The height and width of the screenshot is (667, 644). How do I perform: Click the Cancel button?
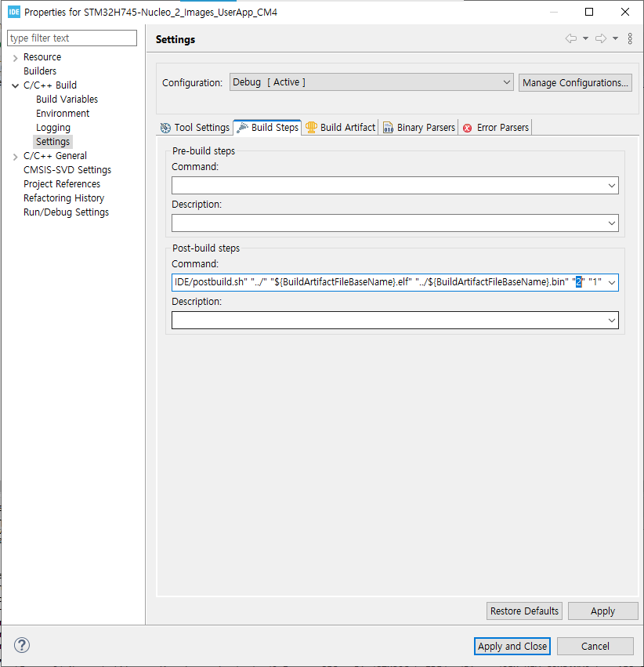point(595,646)
